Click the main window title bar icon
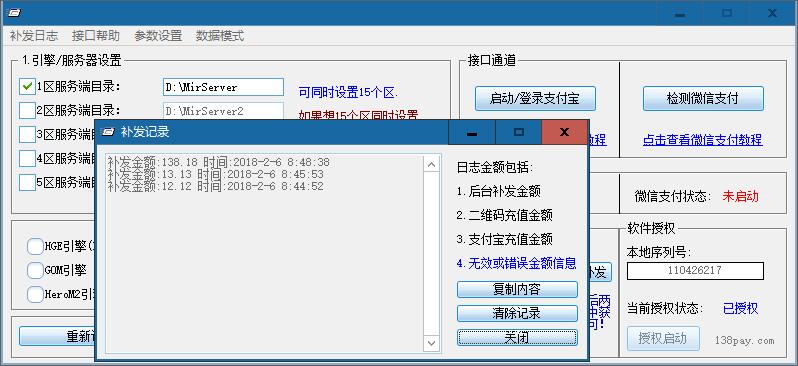798x366 pixels. pyautogui.click(x=14, y=13)
